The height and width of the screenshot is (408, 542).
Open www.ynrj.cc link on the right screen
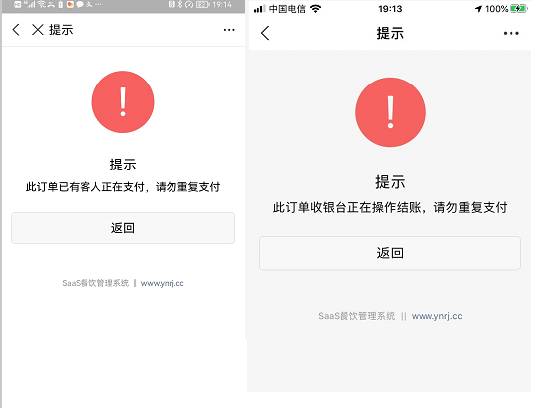coord(437,316)
